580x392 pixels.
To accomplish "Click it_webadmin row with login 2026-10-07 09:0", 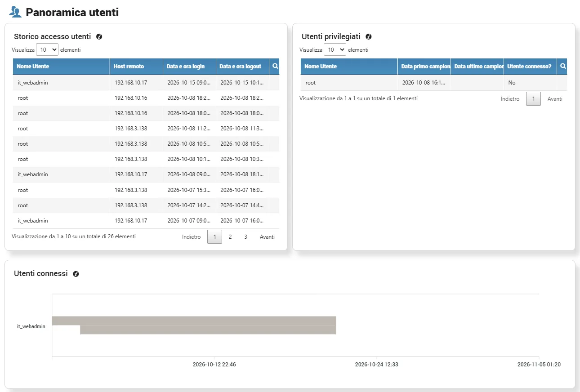I will pos(146,221).
